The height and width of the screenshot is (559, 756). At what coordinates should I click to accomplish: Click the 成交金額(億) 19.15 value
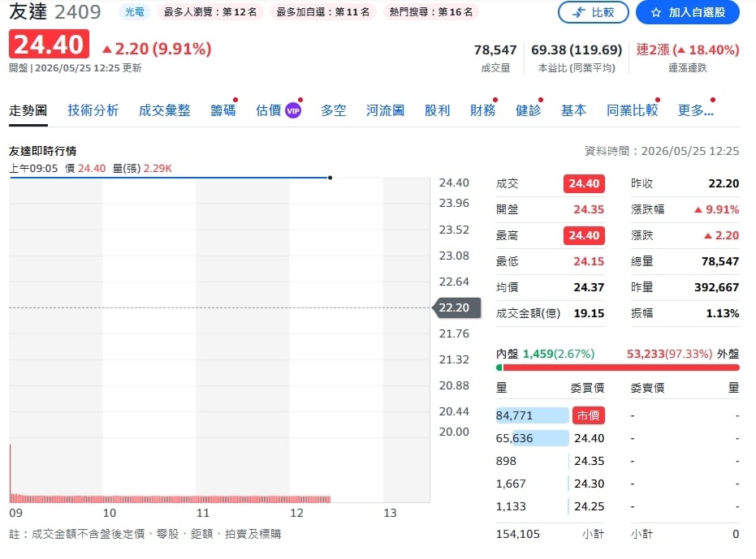[589, 314]
